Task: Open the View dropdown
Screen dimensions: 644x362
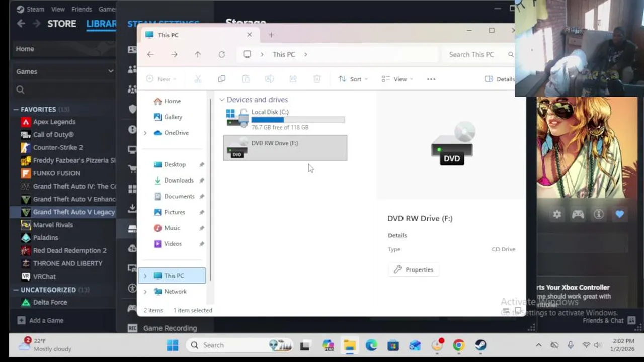Action: tap(397, 79)
